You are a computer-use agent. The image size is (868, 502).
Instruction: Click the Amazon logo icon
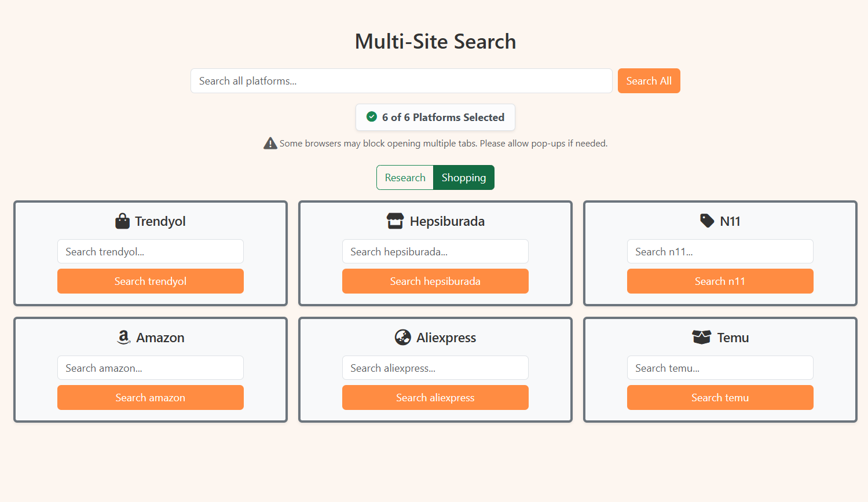[123, 338]
